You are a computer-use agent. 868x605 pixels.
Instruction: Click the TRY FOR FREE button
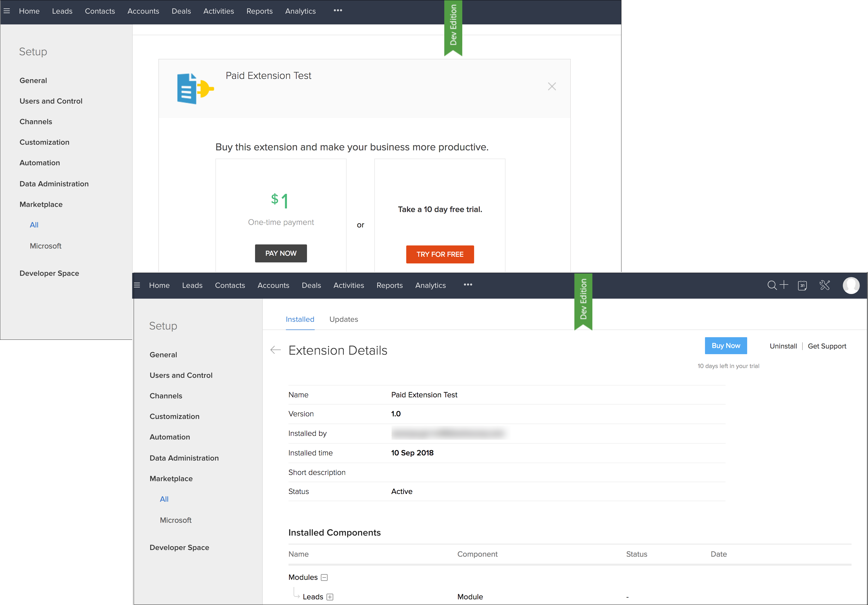click(440, 254)
